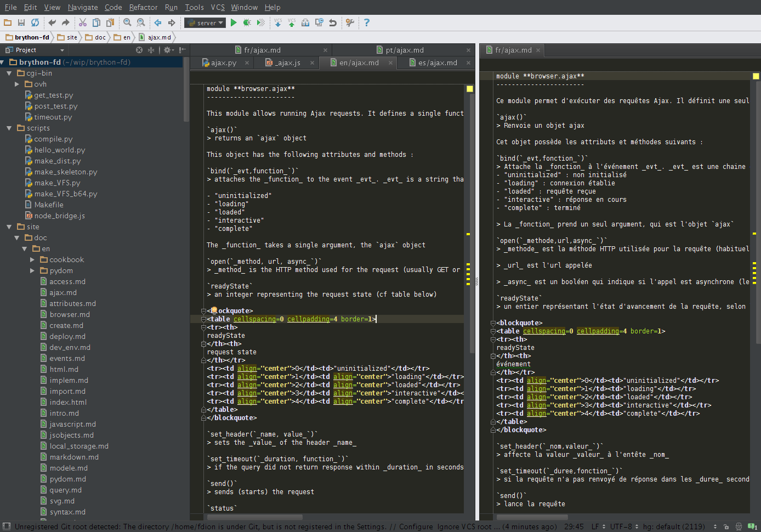
Task: Open the Search Everywhere magnifier icon
Action: (128, 23)
